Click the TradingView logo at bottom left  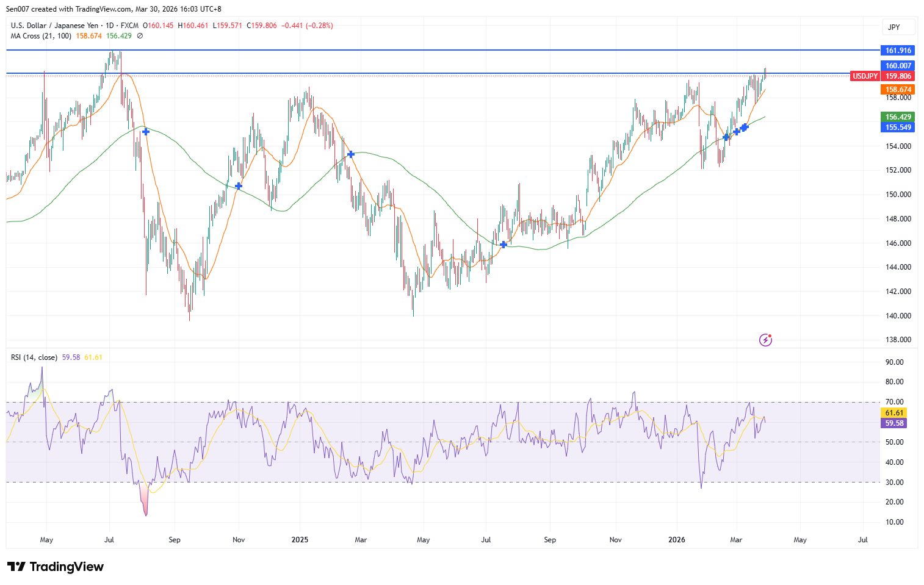(x=55, y=567)
